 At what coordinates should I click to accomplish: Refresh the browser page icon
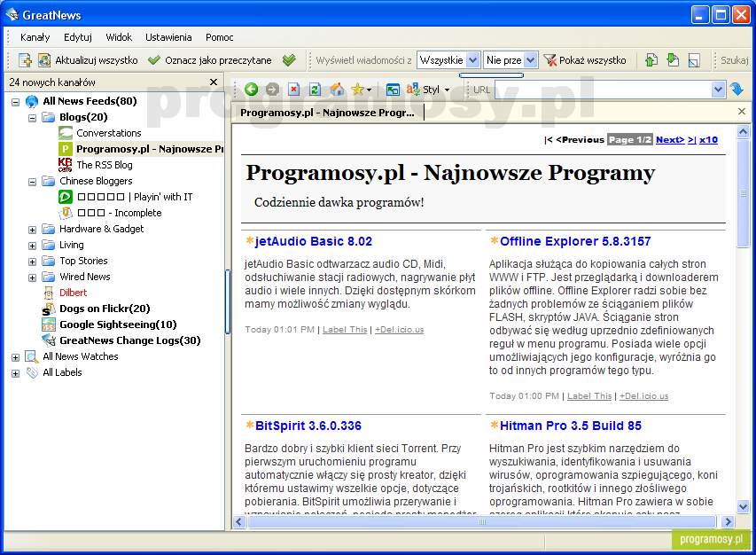tap(315, 90)
